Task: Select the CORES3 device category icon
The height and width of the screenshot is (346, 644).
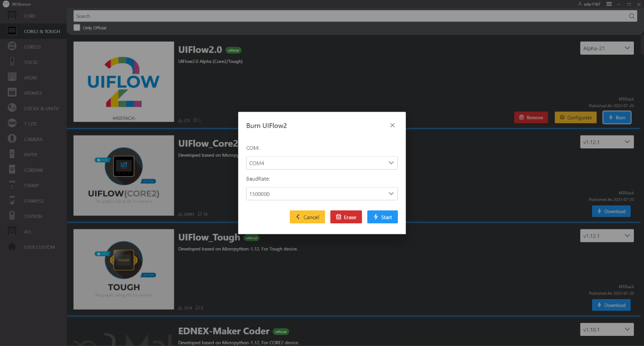Action: [x=11, y=46]
